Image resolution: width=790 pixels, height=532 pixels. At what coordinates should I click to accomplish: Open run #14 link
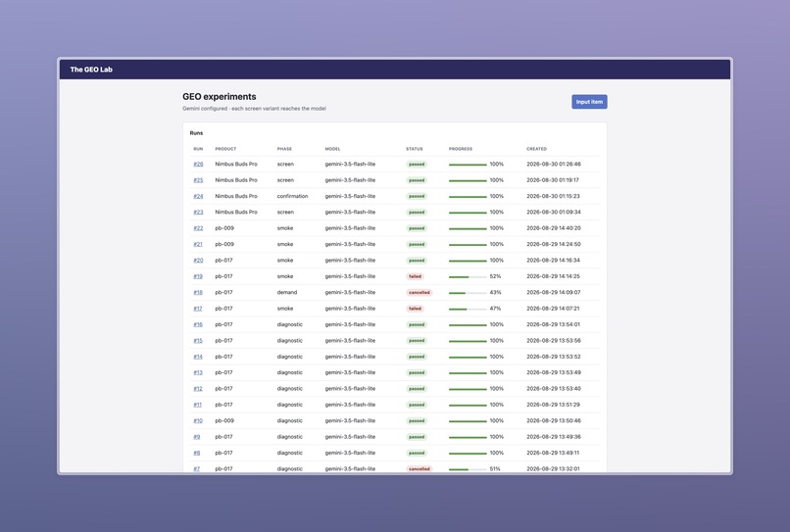(198, 357)
